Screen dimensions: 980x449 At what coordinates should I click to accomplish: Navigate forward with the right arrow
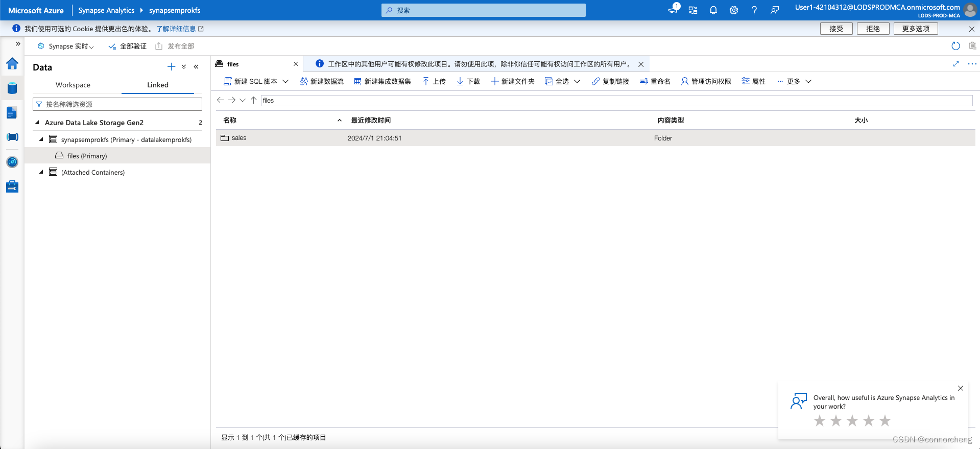click(x=232, y=100)
